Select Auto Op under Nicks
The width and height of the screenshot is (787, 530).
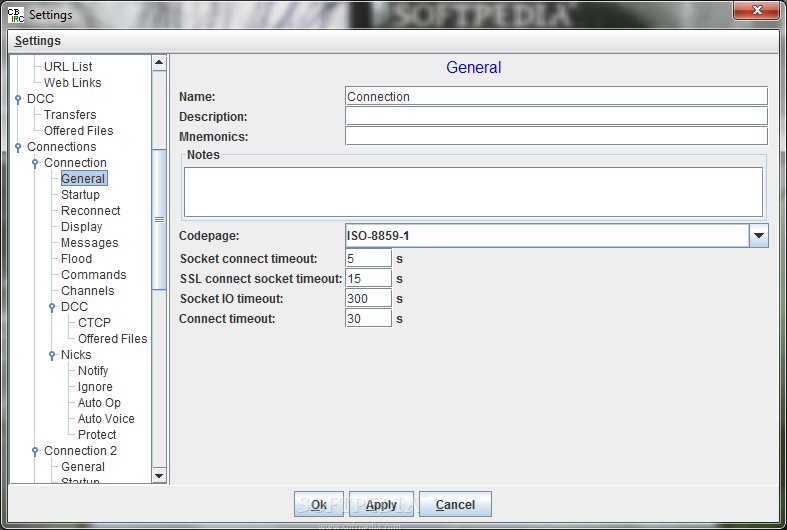click(99, 403)
